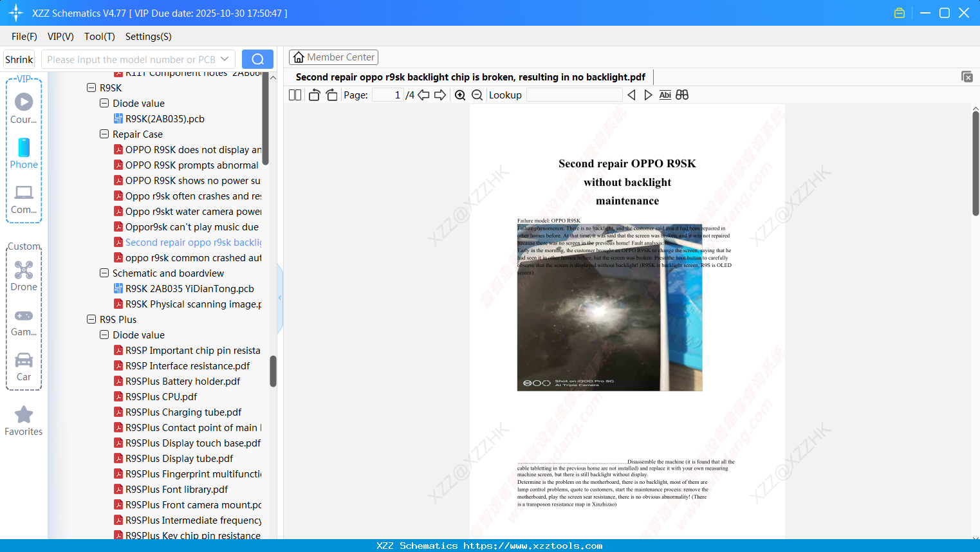Open R9SK Physical scanning image file
980x552 pixels.
(x=187, y=304)
